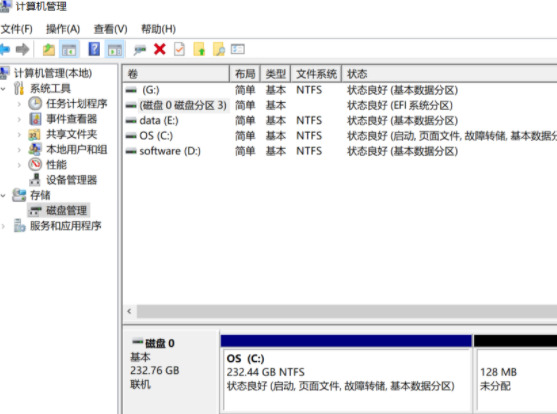Click the Event Viewer icon
557x414 pixels.
tap(35, 119)
